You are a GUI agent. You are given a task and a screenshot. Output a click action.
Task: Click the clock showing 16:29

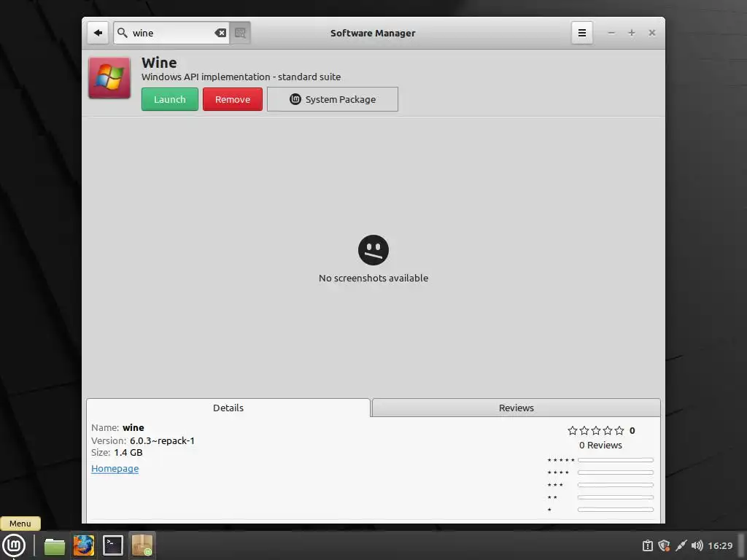click(x=720, y=545)
